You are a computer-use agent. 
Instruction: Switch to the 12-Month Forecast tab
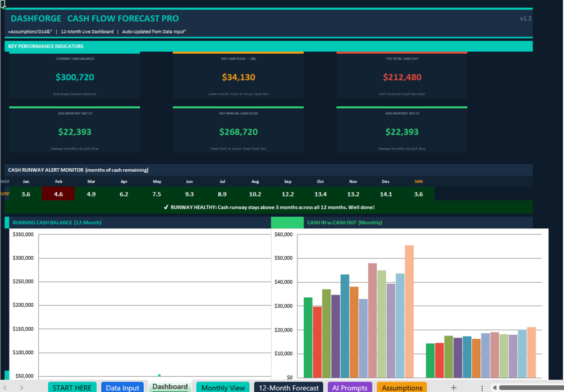click(x=288, y=388)
